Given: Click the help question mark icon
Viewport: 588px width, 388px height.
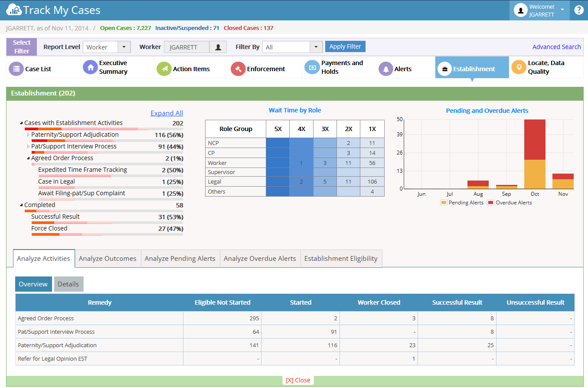Looking at the screenshot, I should (579, 10).
